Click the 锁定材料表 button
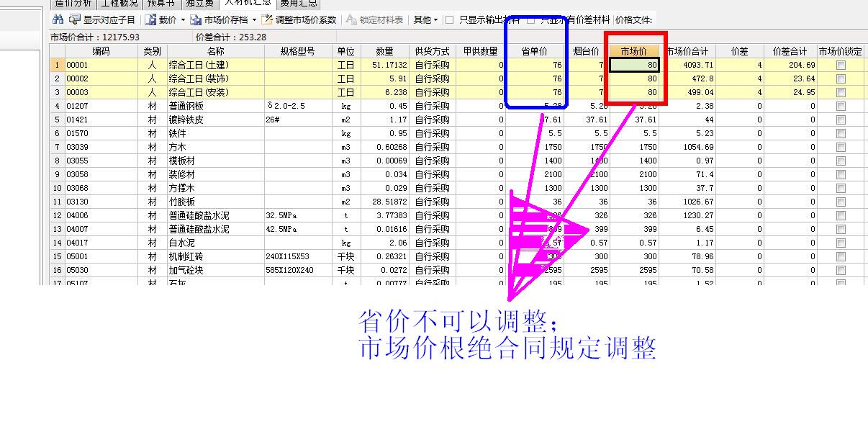Image resolution: width=868 pixels, height=432 pixels. 375,19
